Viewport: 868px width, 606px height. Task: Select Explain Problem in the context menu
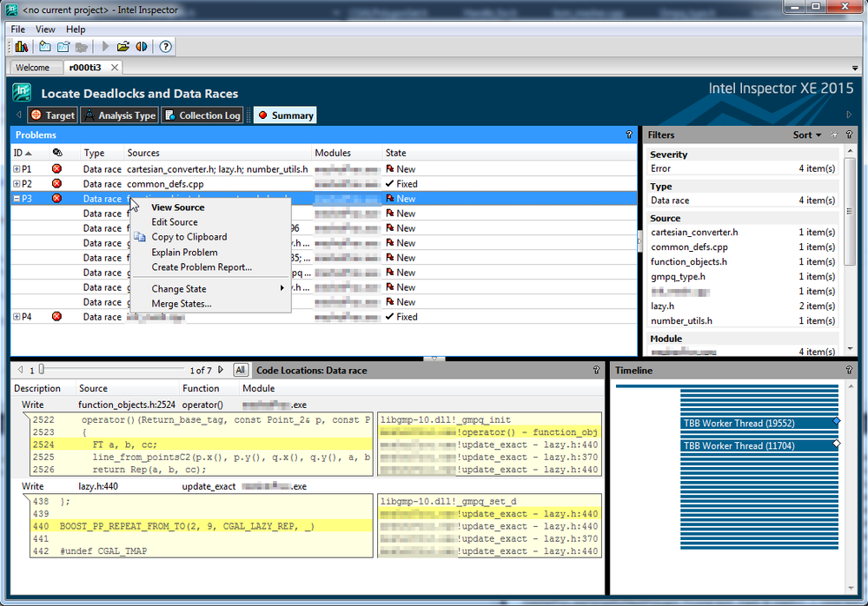(210, 252)
